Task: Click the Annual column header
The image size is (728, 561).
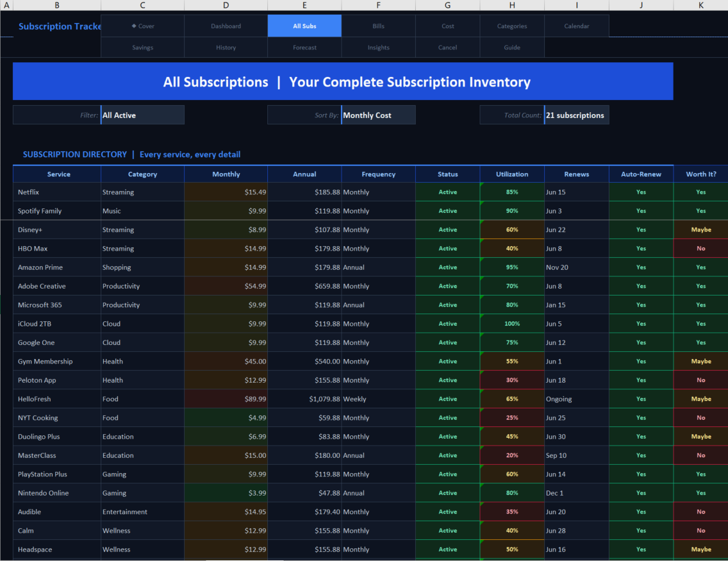Action: click(x=304, y=174)
